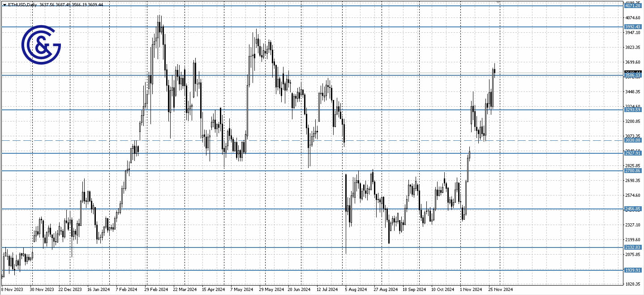Click the blue G& broker logo
The width and height of the screenshot is (644, 295).
(x=41, y=45)
